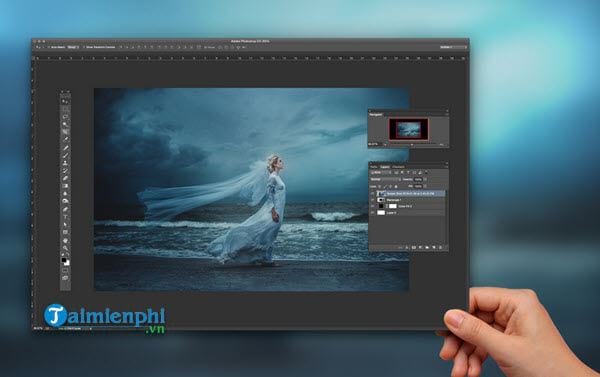Select the Move tool
The image size is (600, 377).
pyautogui.click(x=66, y=102)
